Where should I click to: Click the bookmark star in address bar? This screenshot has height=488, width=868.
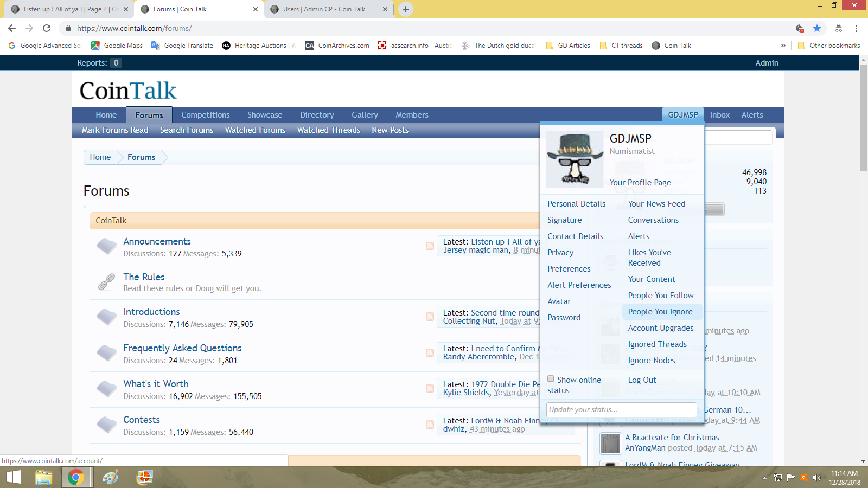click(x=817, y=28)
